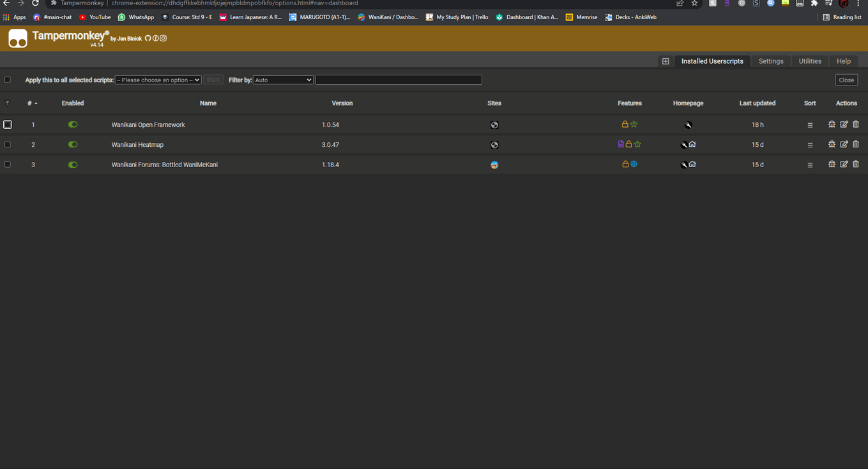This screenshot has width=868, height=469.
Task: Switch to the Installed Userscripts tab
Action: tap(712, 61)
